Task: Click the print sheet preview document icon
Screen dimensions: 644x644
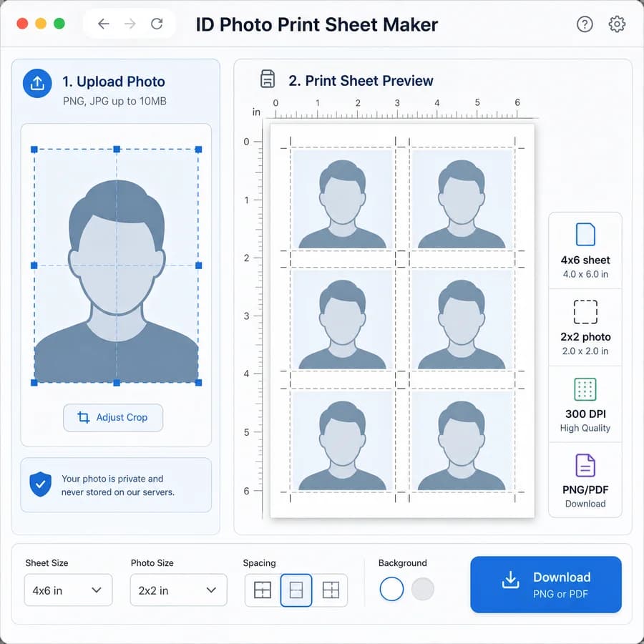Action: coord(268,79)
